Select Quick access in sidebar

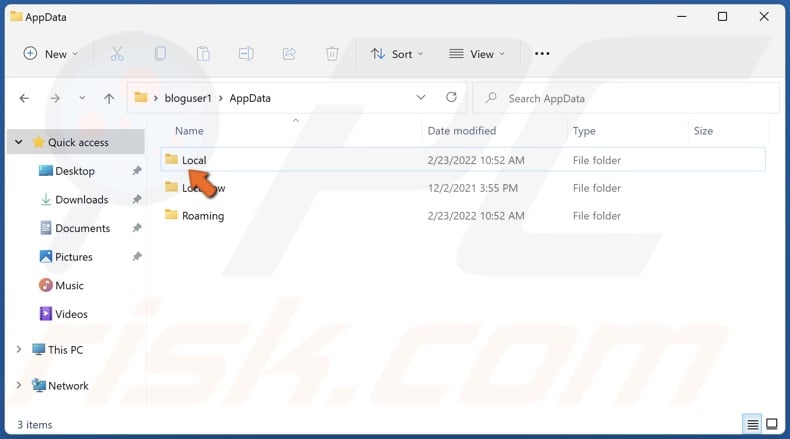click(78, 143)
